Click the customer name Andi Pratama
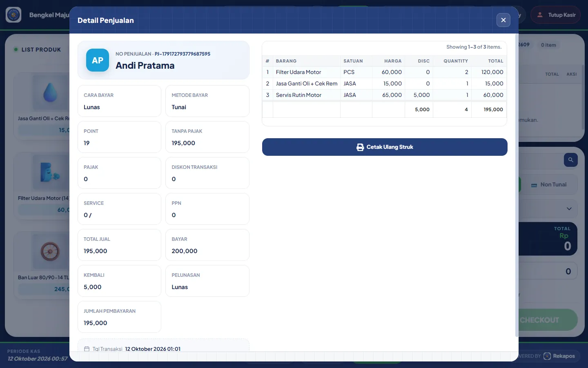 (x=145, y=65)
